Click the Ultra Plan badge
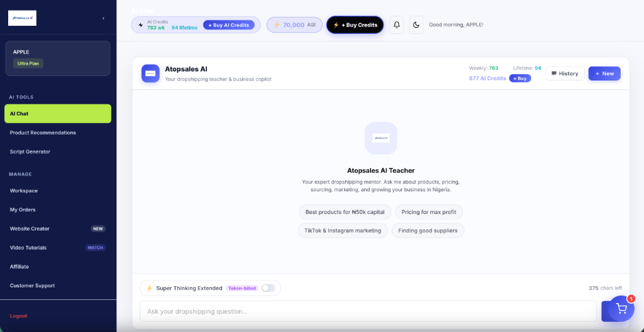Screen dimensions: 644x332 click(x=28, y=64)
